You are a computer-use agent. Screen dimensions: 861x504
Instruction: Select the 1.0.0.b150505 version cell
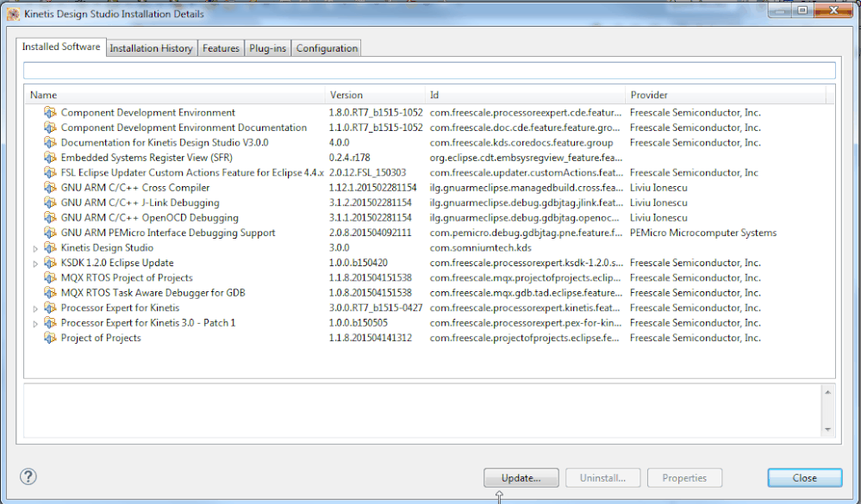click(x=358, y=323)
